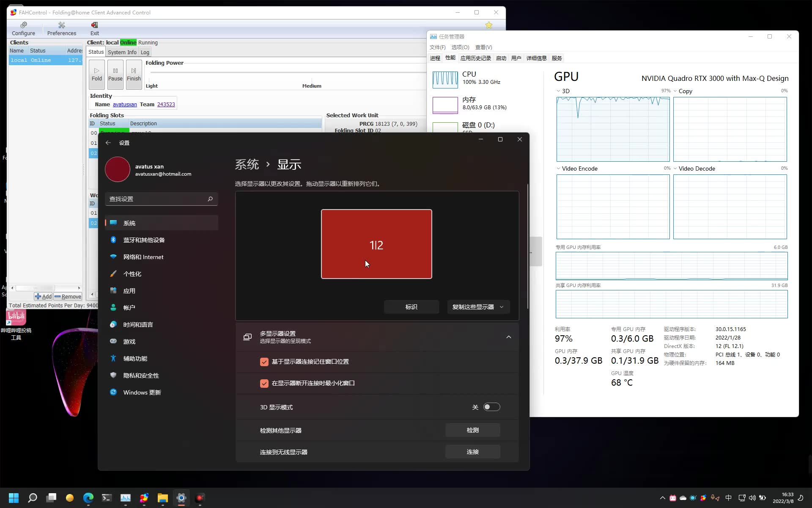Screen dimensions: 812x508
Task: Open the 3D graph type dropdown in GPU view
Action: pyautogui.click(x=559, y=91)
